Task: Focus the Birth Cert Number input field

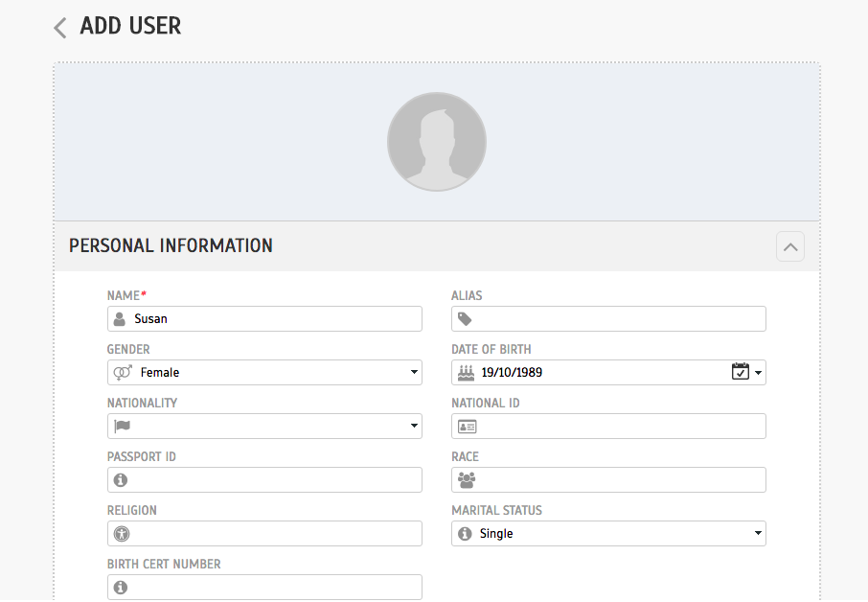Action: [x=264, y=587]
